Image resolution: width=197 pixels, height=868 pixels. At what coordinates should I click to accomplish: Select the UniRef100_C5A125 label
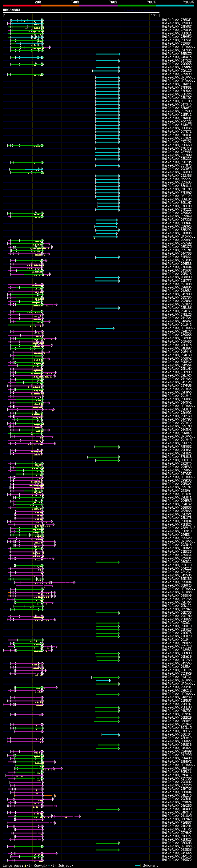(x=177, y=71)
